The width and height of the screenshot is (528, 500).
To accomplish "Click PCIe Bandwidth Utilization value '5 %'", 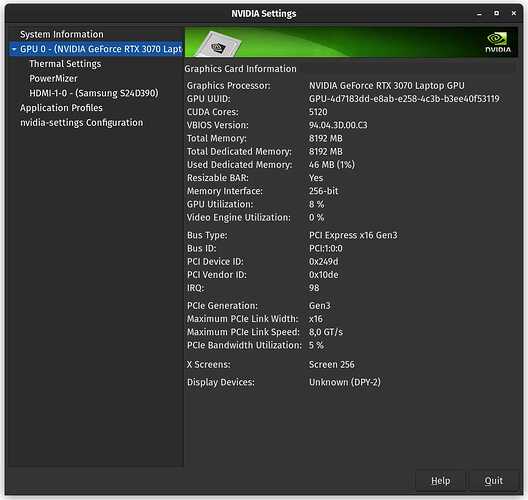I will pyautogui.click(x=316, y=345).
